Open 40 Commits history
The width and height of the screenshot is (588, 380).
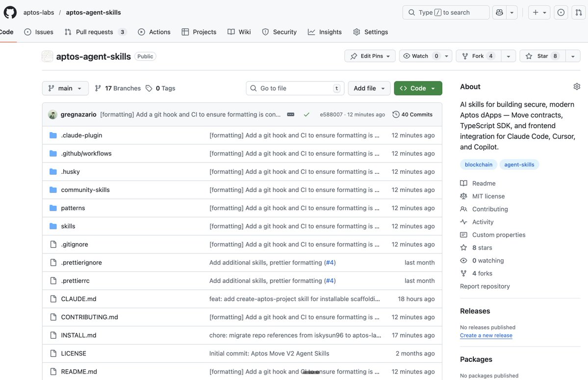(x=412, y=114)
